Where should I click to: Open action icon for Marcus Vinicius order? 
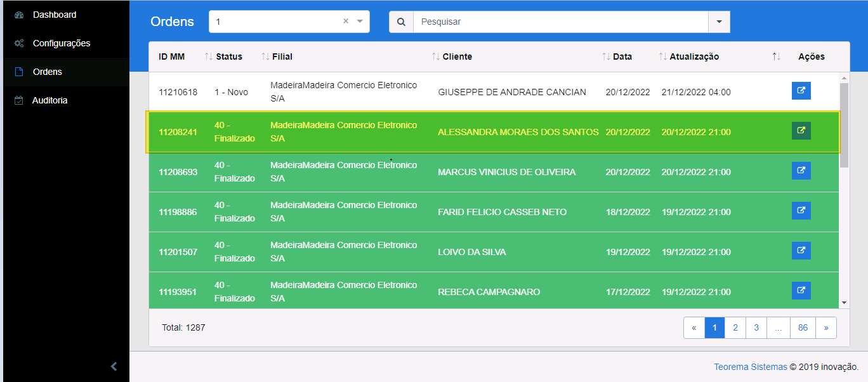coord(801,171)
